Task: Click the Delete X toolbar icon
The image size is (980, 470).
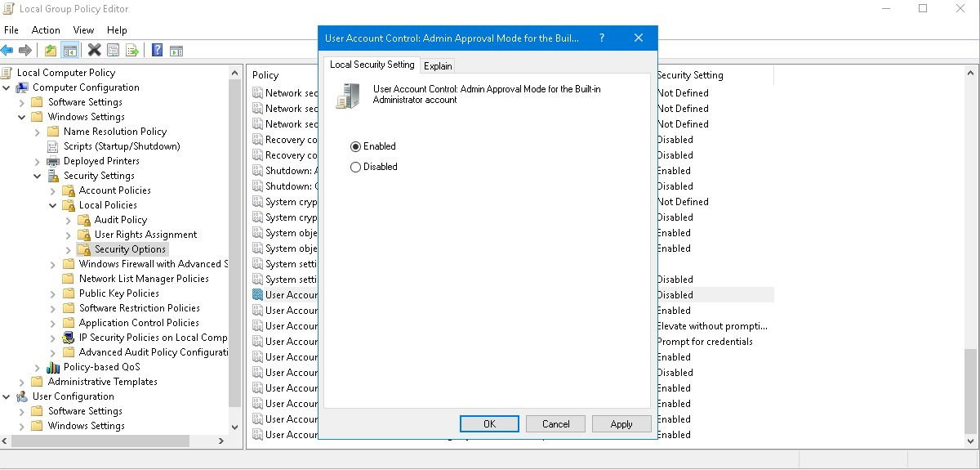Action: pyautogui.click(x=95, y=51)
